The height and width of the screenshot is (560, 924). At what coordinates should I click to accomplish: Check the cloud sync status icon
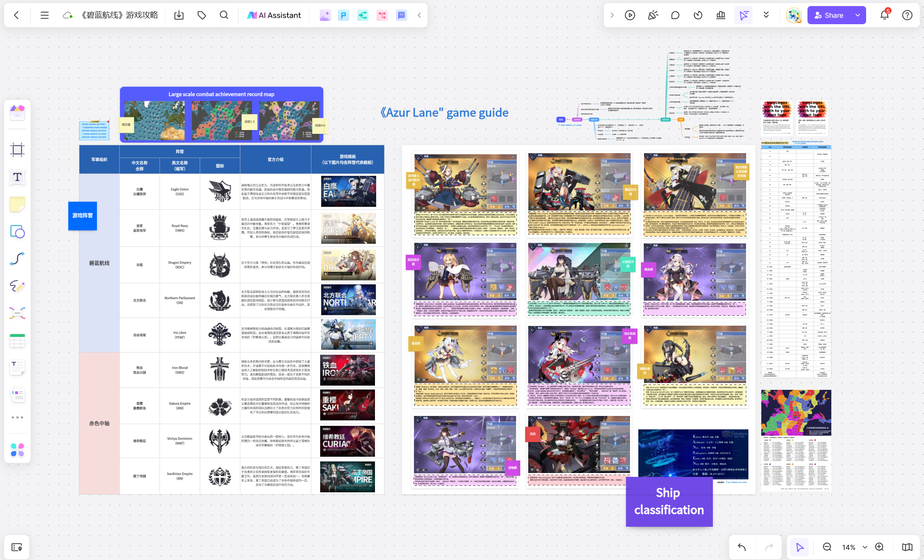point(67,15)
